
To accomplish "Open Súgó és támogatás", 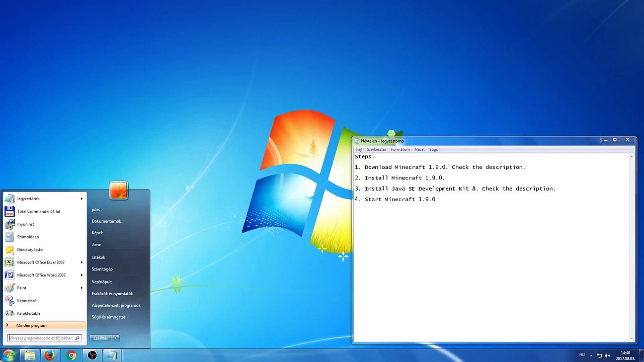I will [x=109, y=317].
